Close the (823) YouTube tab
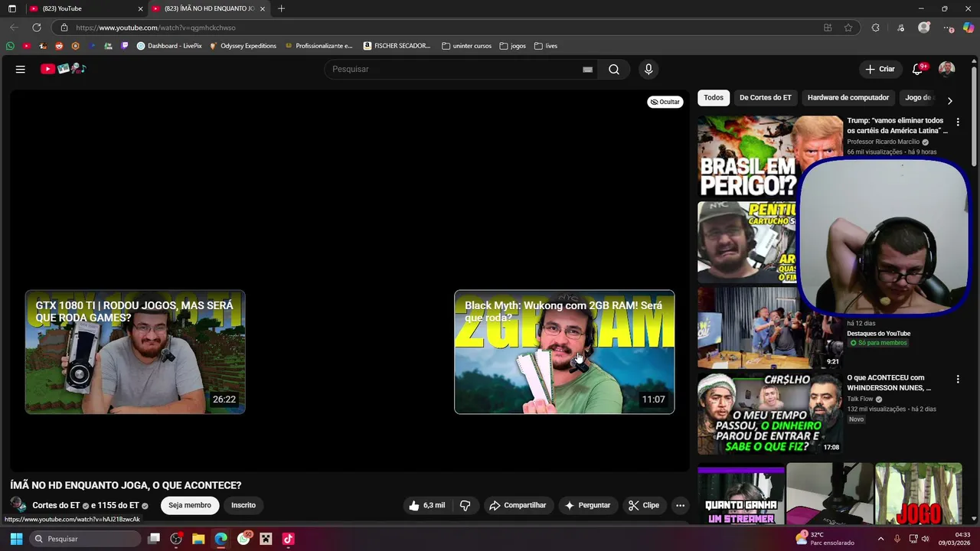The height and width of the screenshot is (551, 980). pyautogui.click(x=140, y=8)
